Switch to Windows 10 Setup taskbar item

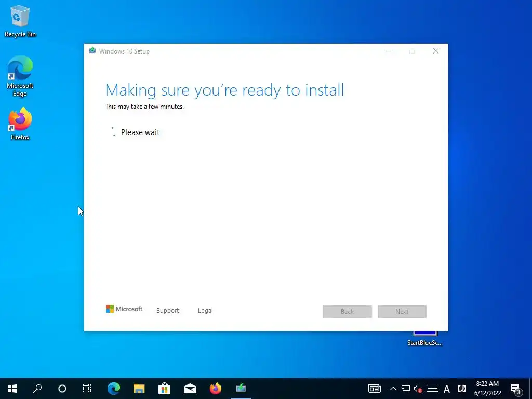pos(241,389)
